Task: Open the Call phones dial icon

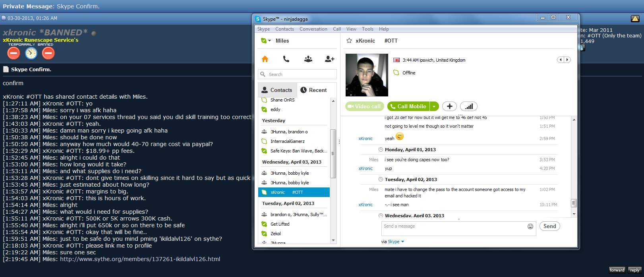Action: coord(286,59)
